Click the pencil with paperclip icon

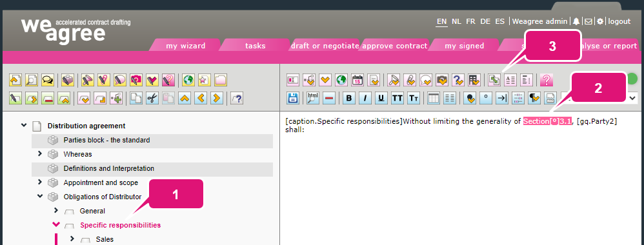pos(103,79)
